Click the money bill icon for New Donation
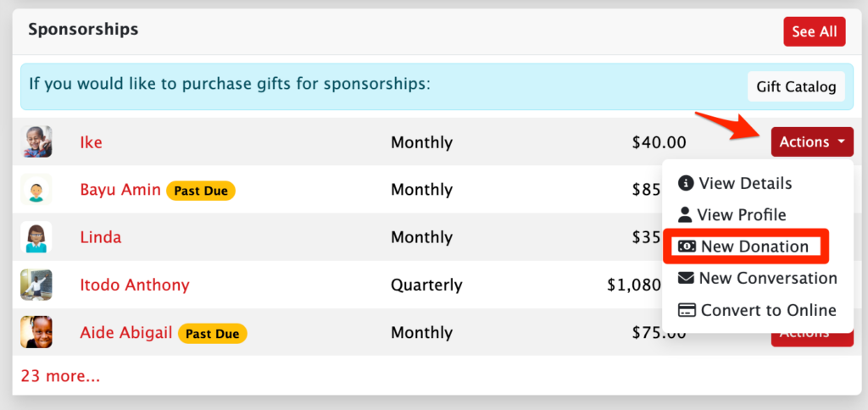 click(687, 247)
